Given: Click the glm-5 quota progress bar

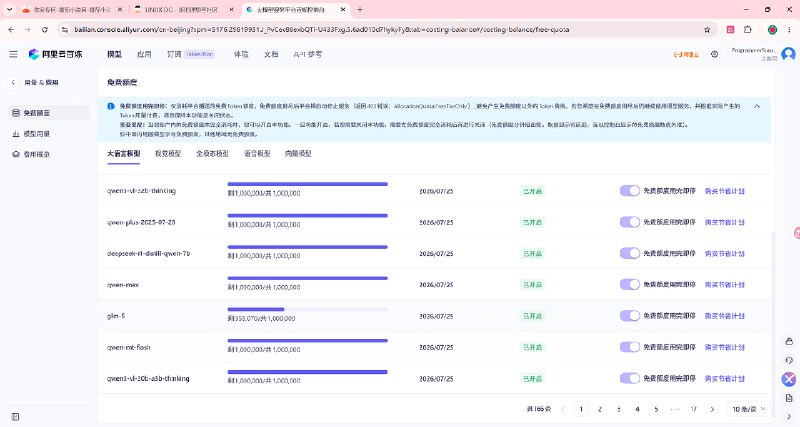Looking at the screenshot, I should (308, 309).
